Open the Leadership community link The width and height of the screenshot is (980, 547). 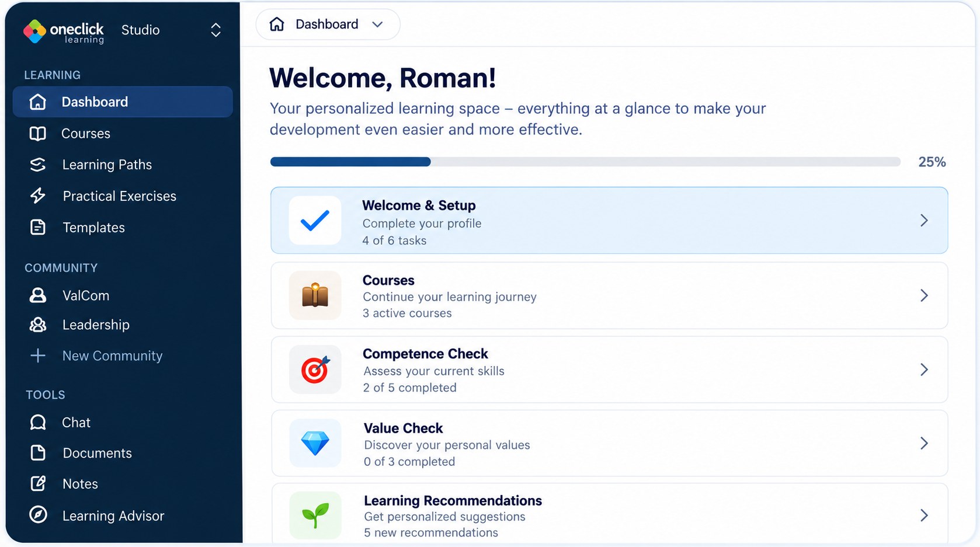123,325
